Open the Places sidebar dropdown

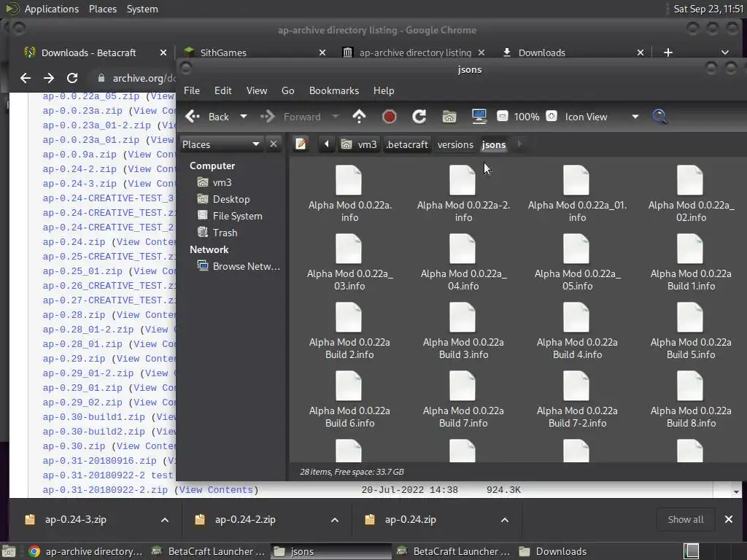click(221, 144)
